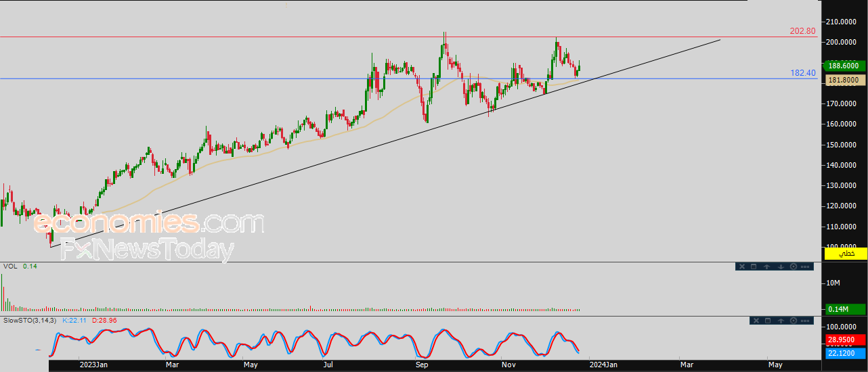Screen dimensions: 868x372
Task: Click the 181.8000 moving average price tag
Action: point(843,80)
